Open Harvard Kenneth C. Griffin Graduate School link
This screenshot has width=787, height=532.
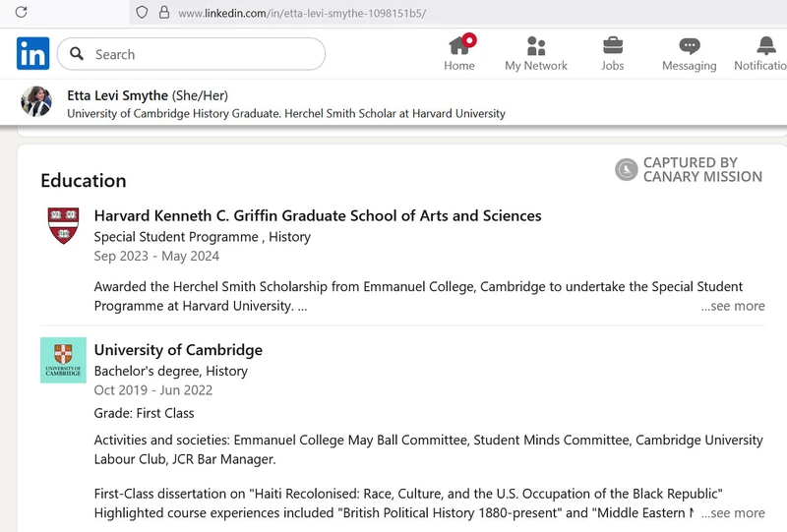tap(317, 215)
